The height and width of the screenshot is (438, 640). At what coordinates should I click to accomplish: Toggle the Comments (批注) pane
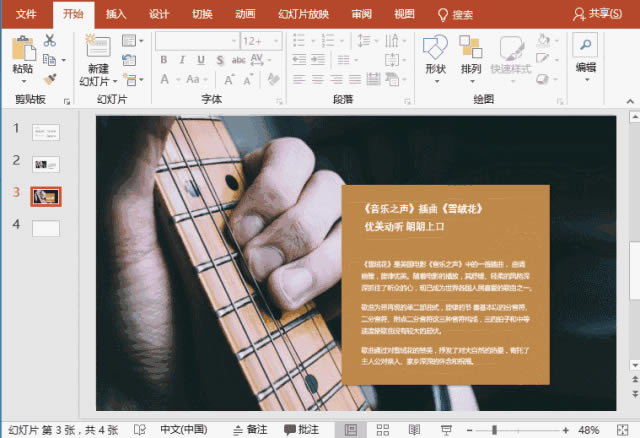302,429
